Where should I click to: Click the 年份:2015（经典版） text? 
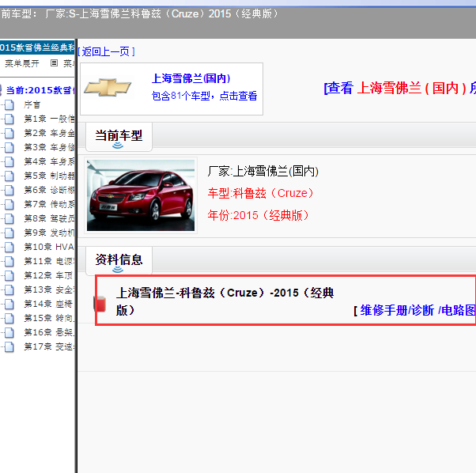(258, 216)
